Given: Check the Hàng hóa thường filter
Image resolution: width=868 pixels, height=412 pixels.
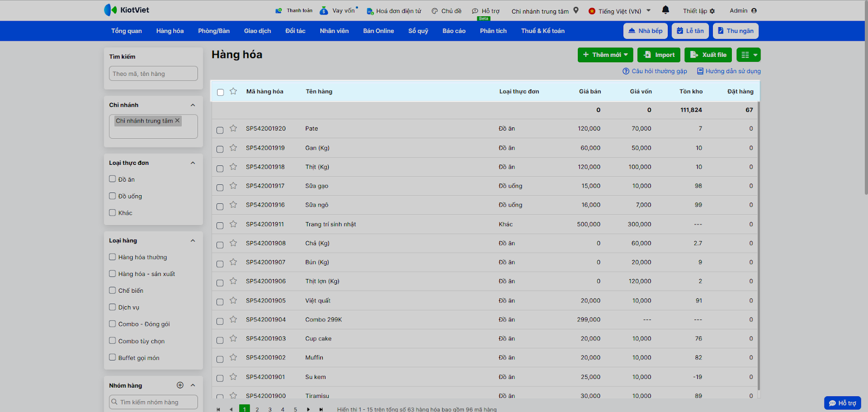Looking at the screenshot, I should coord(112,257).
